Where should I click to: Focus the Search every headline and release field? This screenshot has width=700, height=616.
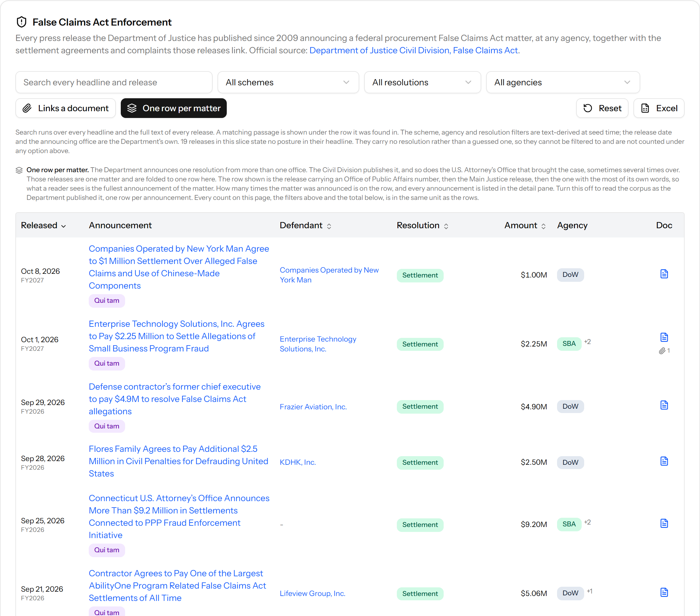pos(114,82)
